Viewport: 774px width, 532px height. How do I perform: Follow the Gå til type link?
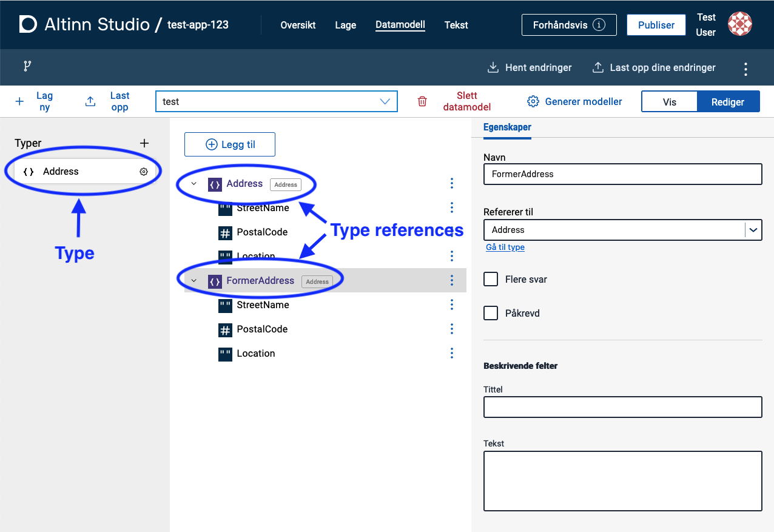pos(505,247)
